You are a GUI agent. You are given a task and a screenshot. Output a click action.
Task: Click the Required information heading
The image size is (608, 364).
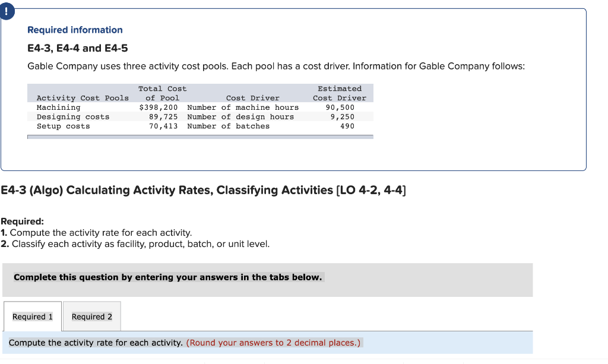(74, 30)
